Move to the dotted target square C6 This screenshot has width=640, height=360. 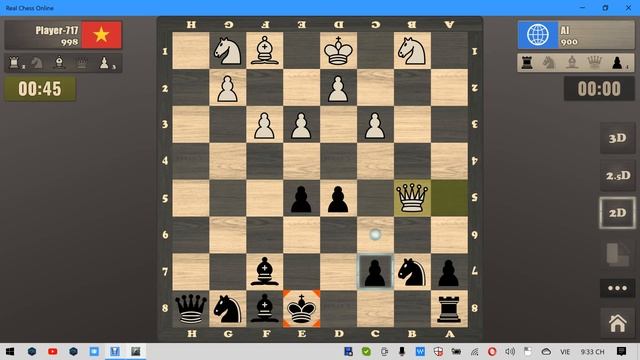375,234
